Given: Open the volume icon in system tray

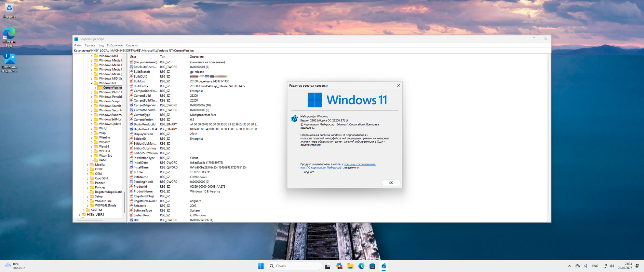Looking at the screenshot, I should point(612,266).
